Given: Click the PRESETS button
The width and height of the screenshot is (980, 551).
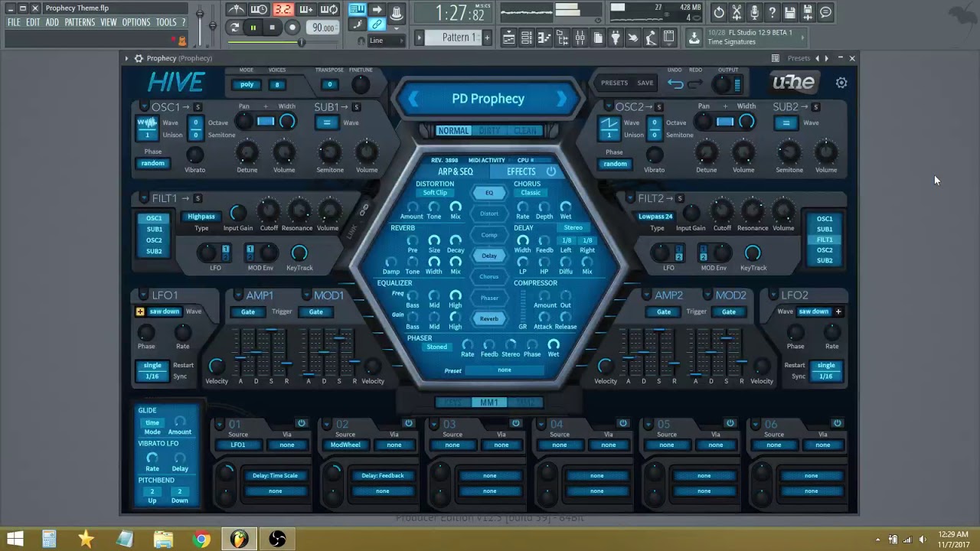Looking at the screenshot, I should tap(614, 83).
